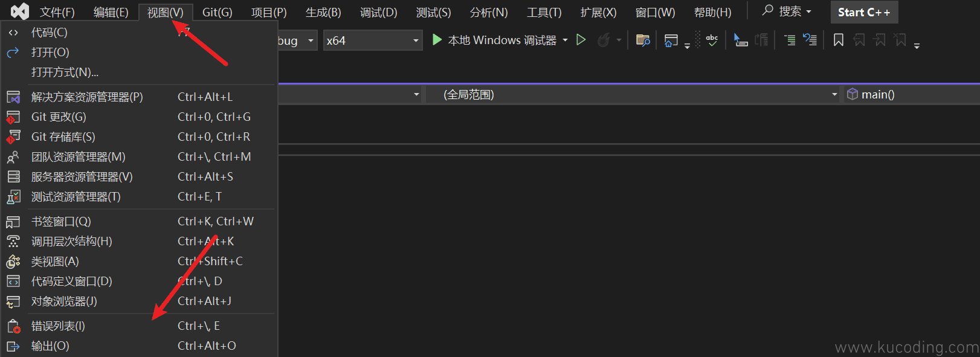The width and height of the screenshot is (980, 357).
Task: Click the Git 存储库 icon
Action: pos(13,137)
